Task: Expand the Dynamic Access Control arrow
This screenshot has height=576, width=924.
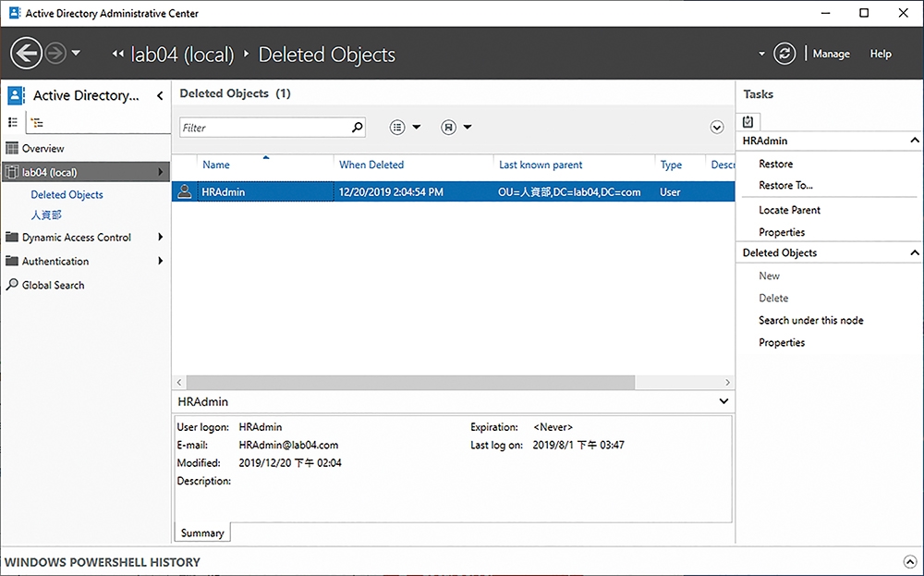Action: (x=160, y=237)
